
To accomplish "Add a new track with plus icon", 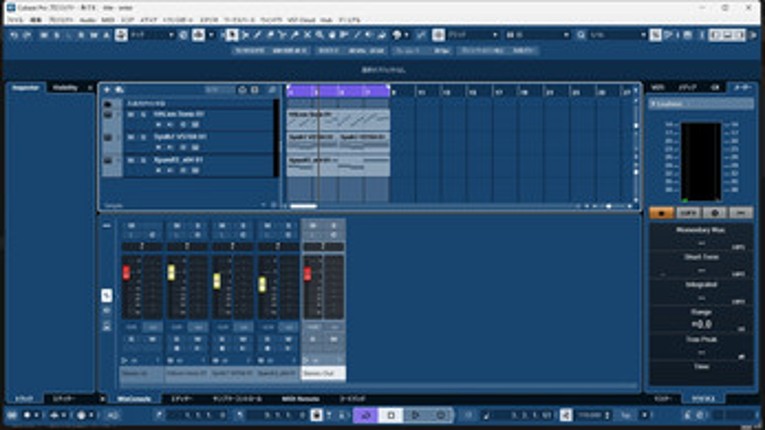I will pyautogui.click(x=107, y=90).
